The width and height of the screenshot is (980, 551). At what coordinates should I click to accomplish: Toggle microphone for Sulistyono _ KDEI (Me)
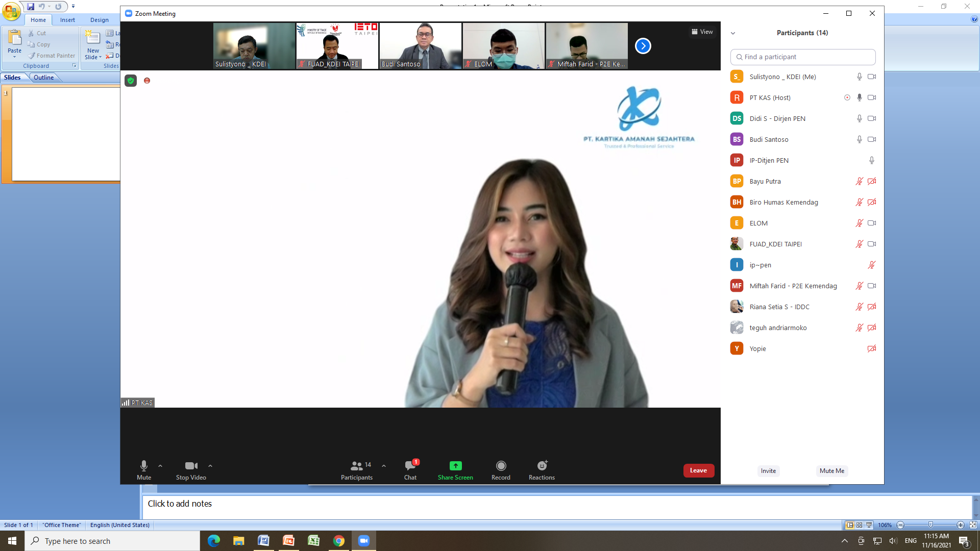tap(859, 77)
